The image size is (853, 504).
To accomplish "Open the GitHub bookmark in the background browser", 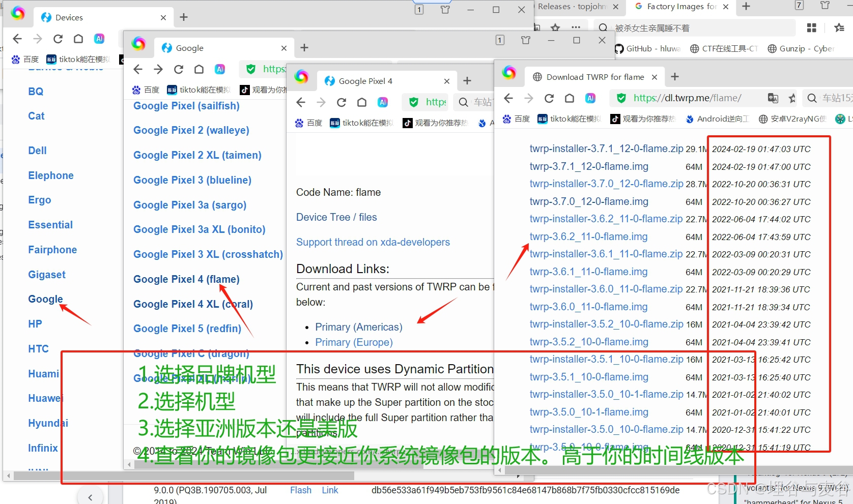I will coord(647,49).
